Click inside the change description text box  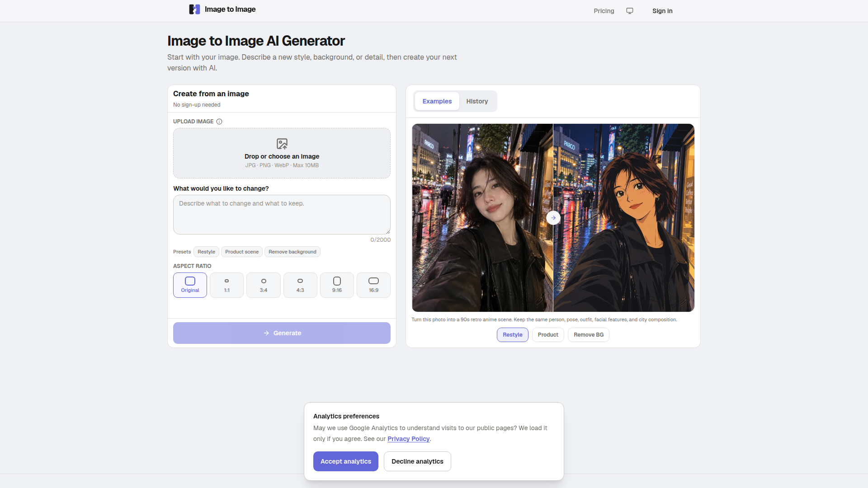[282, 215]
